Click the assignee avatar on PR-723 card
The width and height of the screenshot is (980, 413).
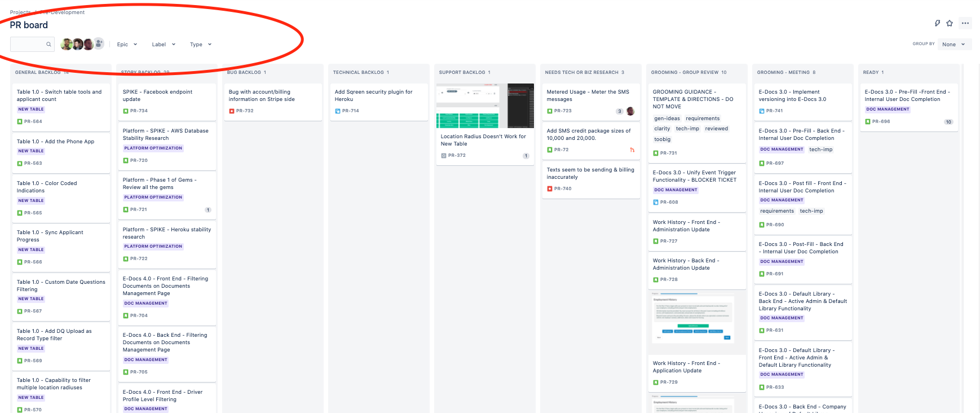click(x=630, y=111)
